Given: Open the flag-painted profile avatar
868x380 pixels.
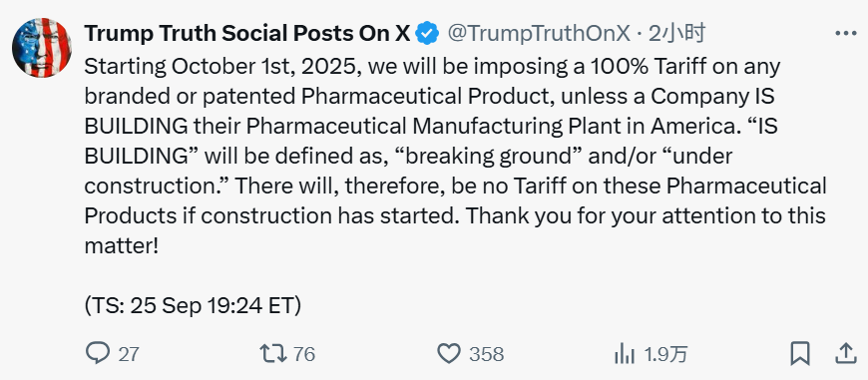Looking at the screenshot, I should [x=42, y=48].
